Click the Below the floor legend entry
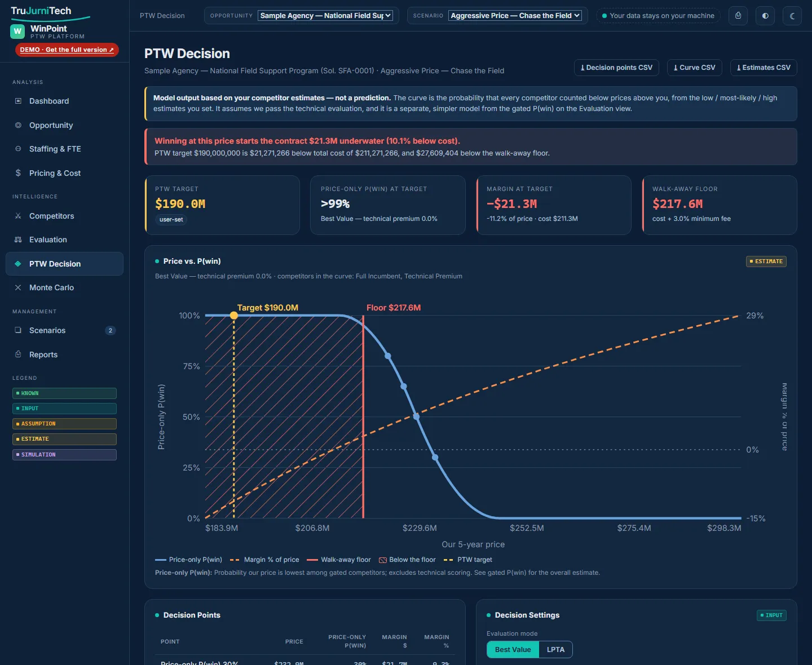 [407, 560]
